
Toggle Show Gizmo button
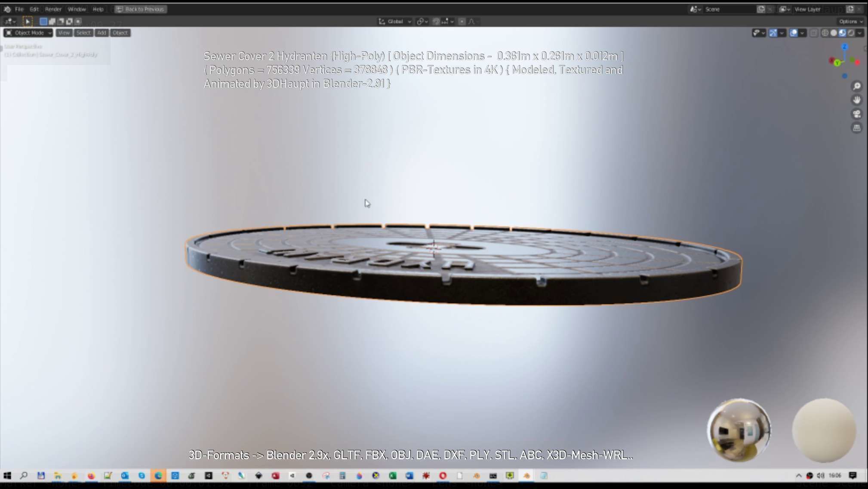click(x=773, y=33)
